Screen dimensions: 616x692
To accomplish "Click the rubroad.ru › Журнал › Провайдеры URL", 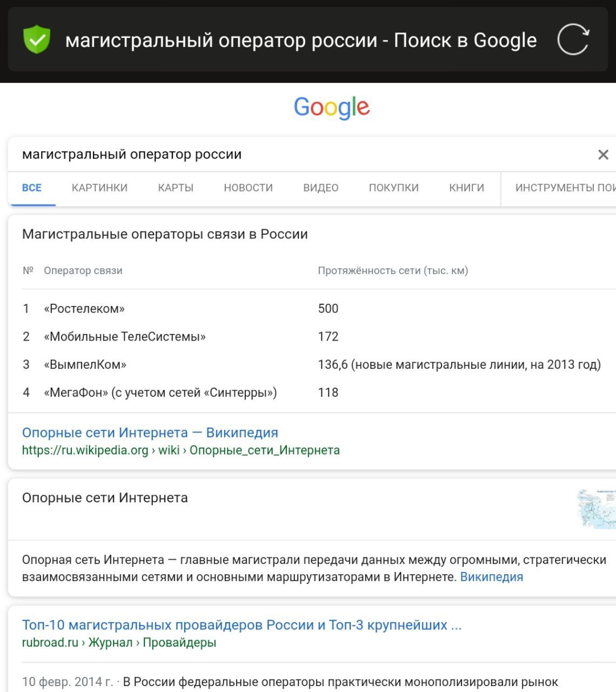I will pyautogui.click(x=119, y=643).
